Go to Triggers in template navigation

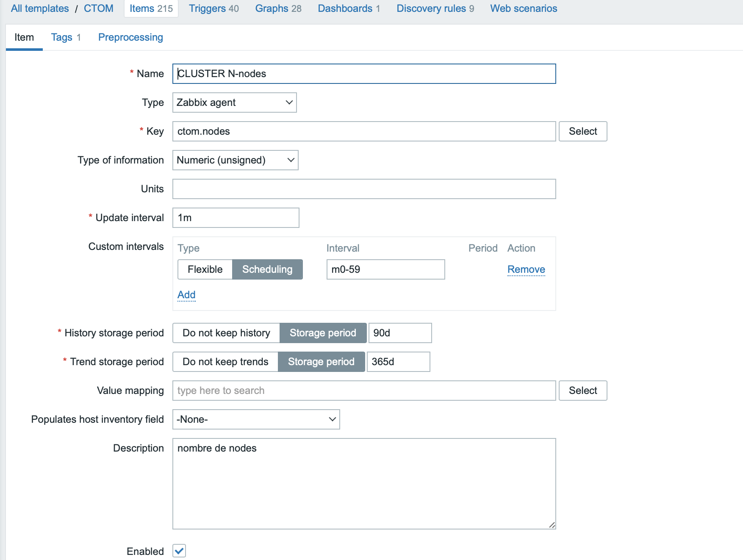click(213, 8)
